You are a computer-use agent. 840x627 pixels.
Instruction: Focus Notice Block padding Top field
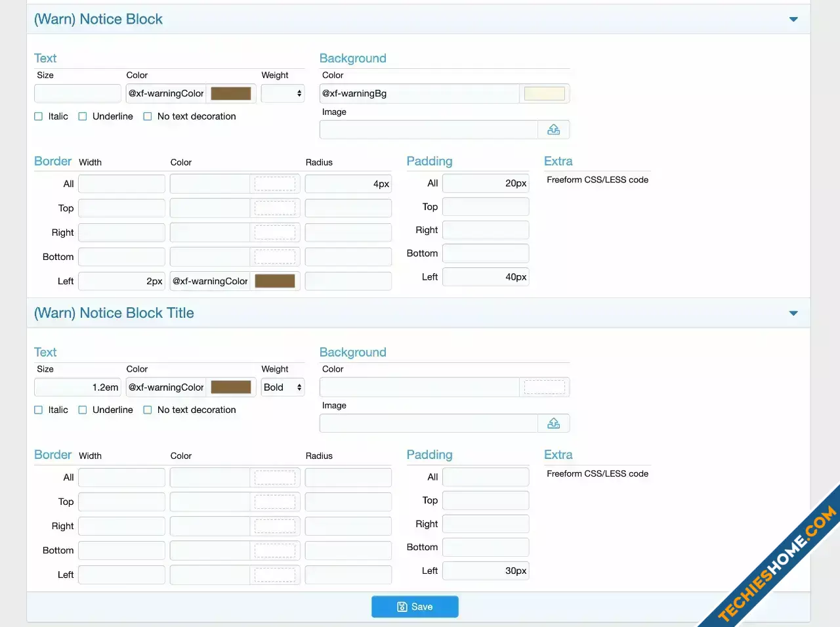coord(486,207)
